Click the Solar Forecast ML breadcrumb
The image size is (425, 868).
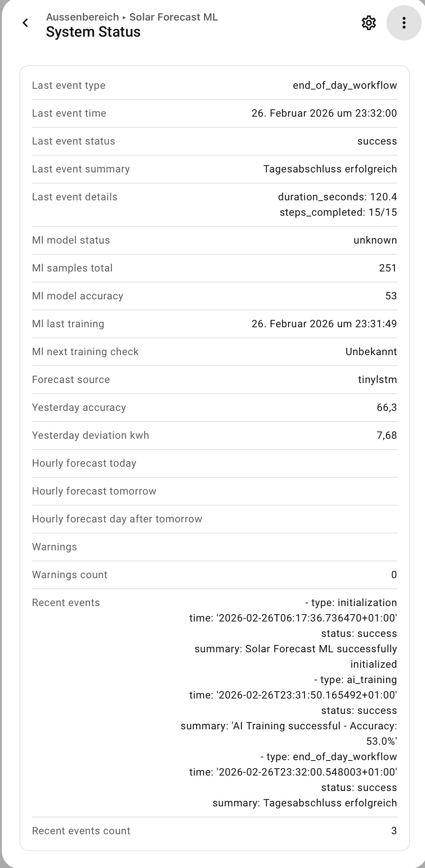[173, 17]
